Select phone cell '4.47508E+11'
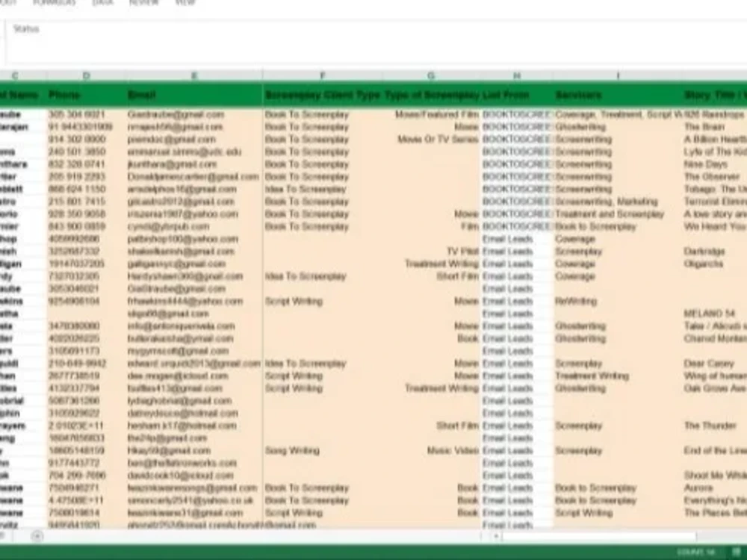This screenshot has height=560, width=747. tap(86, 500)
